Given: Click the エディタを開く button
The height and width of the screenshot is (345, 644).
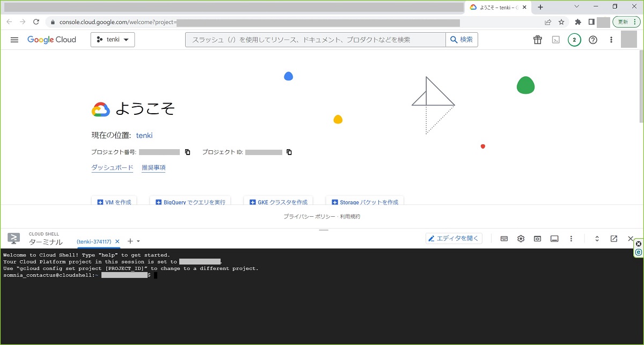Looking at the screenshot, I should 454,239.
